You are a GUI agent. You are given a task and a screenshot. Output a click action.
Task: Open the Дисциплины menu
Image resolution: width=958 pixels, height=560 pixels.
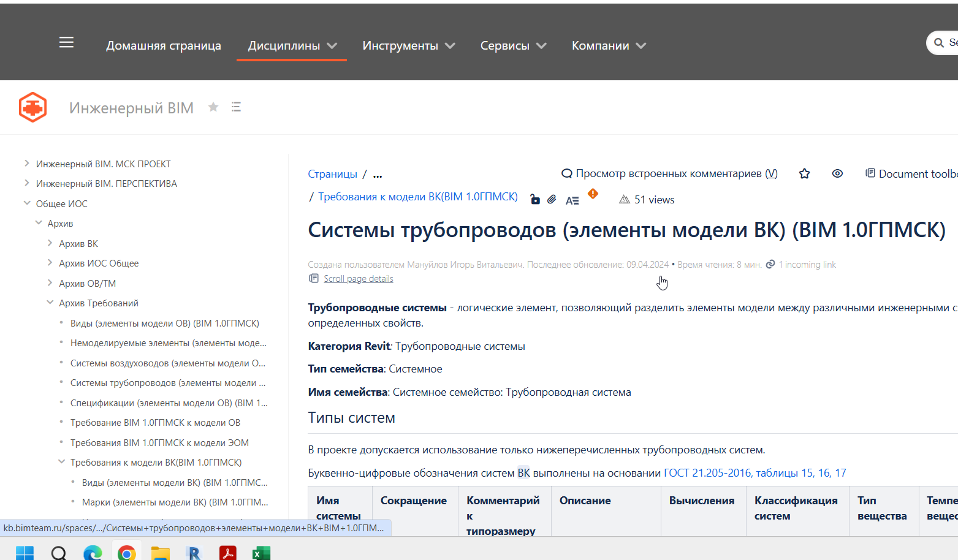point(292,45)
